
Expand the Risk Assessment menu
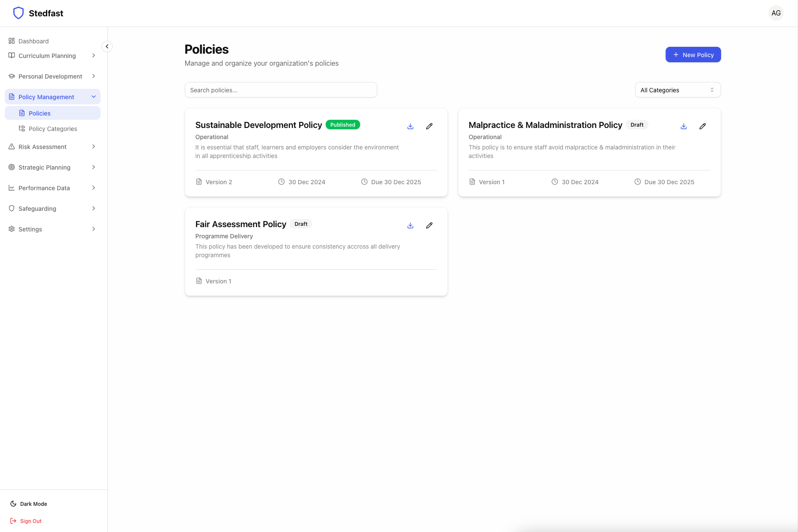52,147
